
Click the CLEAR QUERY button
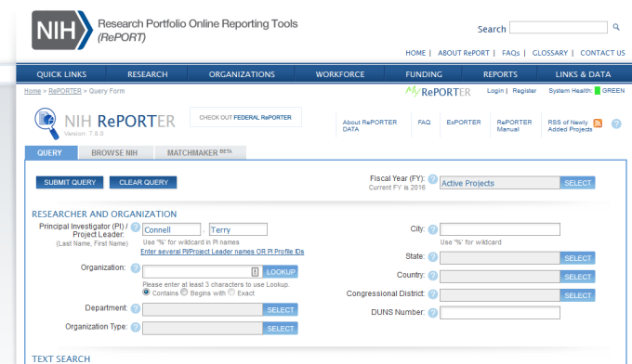coord(143,182)
